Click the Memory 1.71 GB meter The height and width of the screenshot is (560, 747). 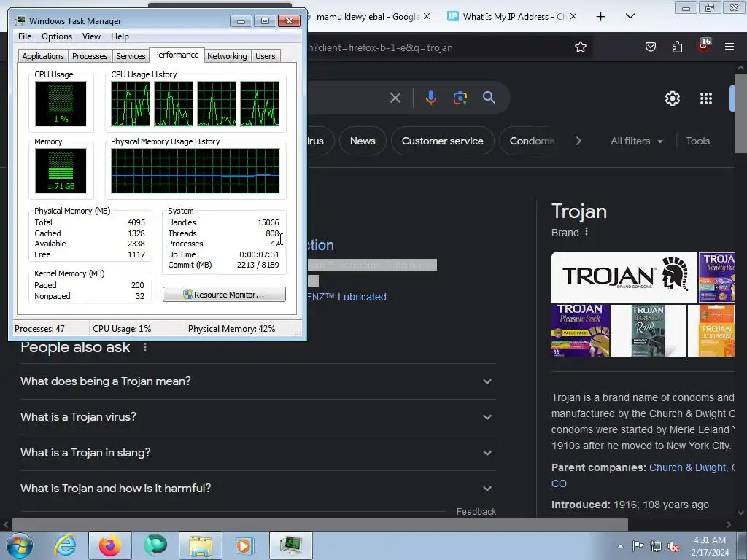click(61, 171)
